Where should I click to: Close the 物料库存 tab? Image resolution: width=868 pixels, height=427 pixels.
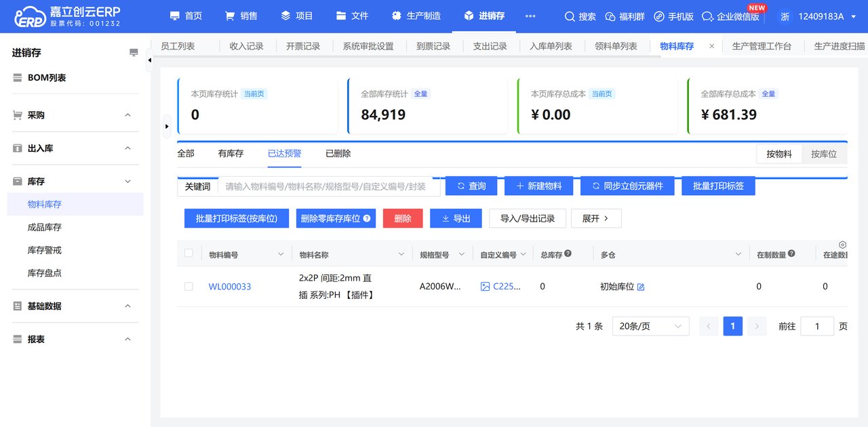tap(711, 46)
